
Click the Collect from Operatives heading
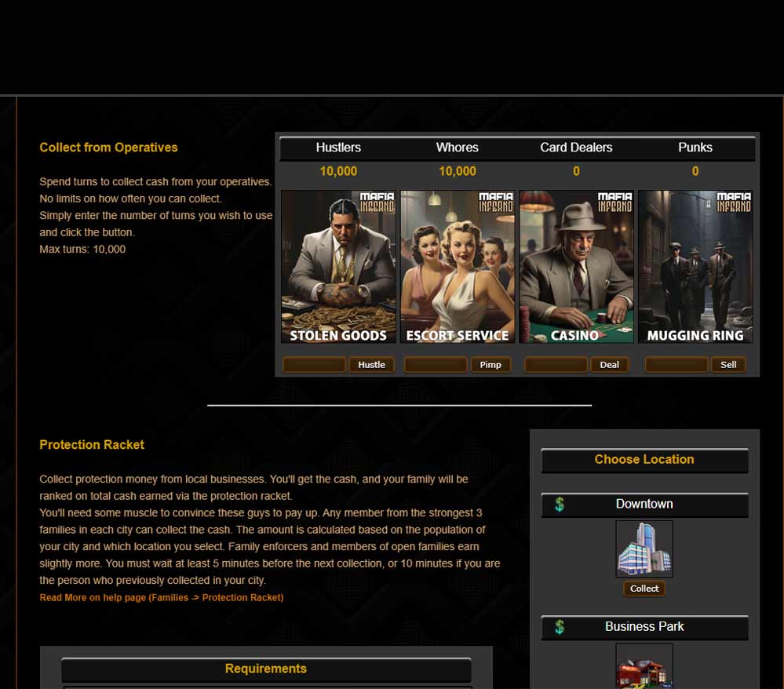[x=108, y=148]
